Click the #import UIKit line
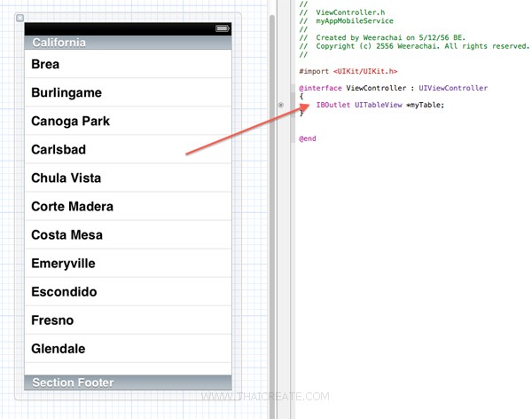This screenshot has width=532, height=419. click(348, 71)
